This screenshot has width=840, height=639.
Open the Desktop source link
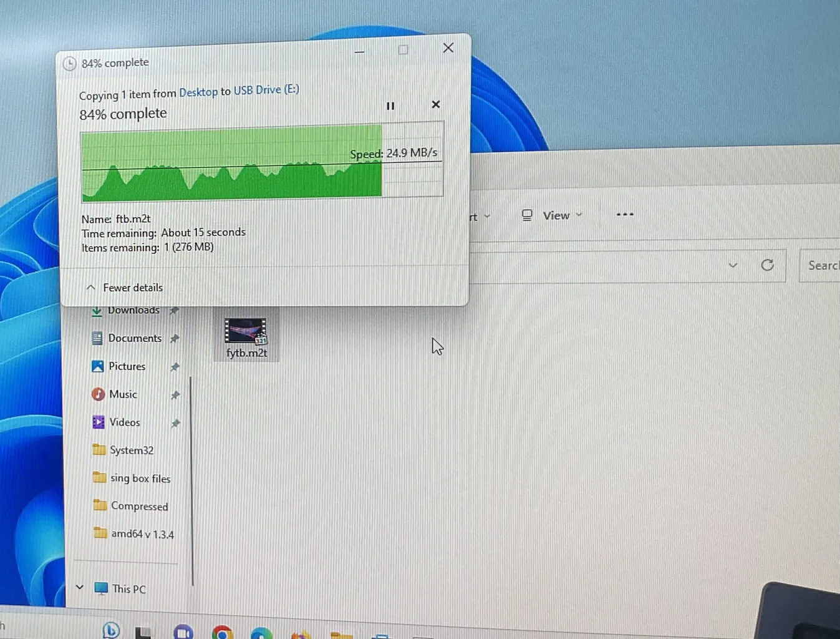198,92
